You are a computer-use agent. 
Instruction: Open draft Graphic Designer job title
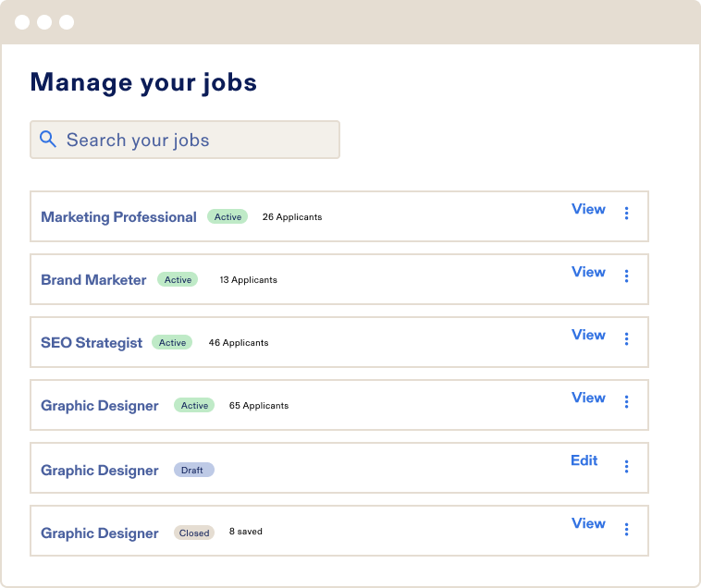(100, 470)
